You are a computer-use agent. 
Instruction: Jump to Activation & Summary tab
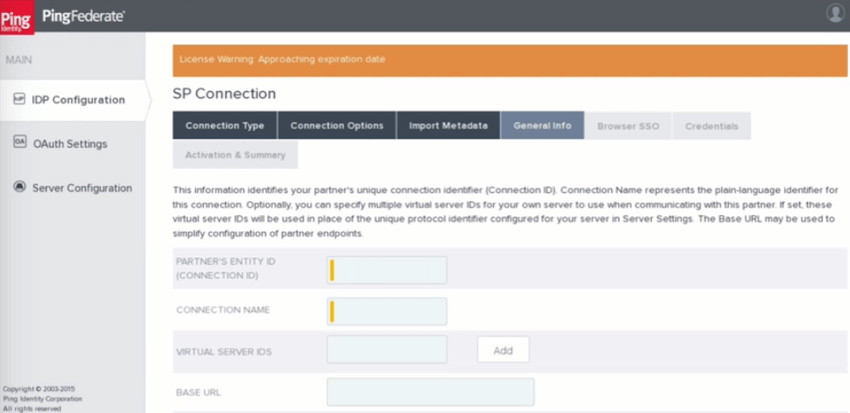[x=235, y=155]
